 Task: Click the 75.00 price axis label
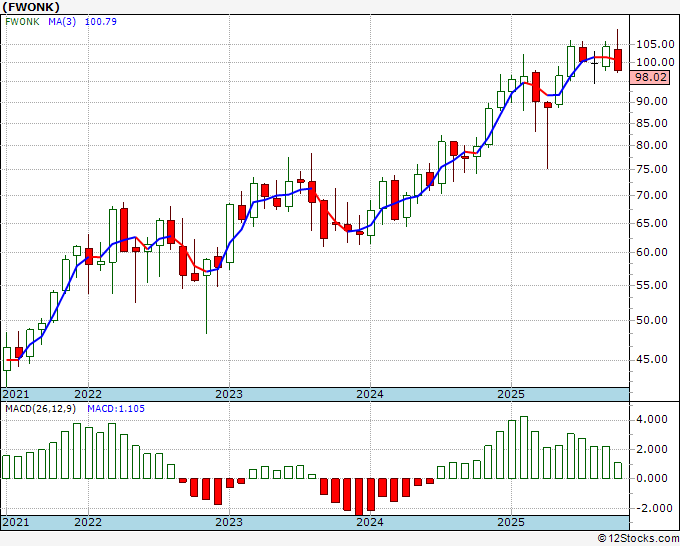(652, 169)
